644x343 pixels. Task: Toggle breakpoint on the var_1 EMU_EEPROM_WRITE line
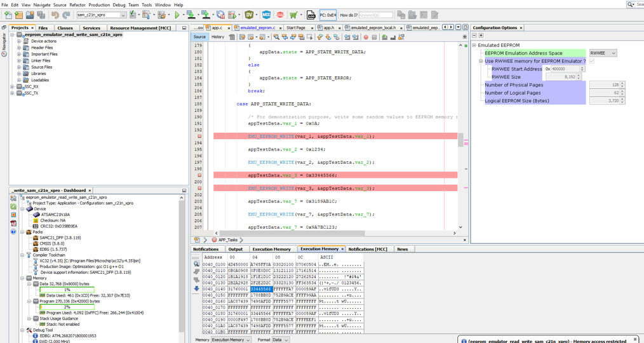pyautogui.click(x=199, y=137)
